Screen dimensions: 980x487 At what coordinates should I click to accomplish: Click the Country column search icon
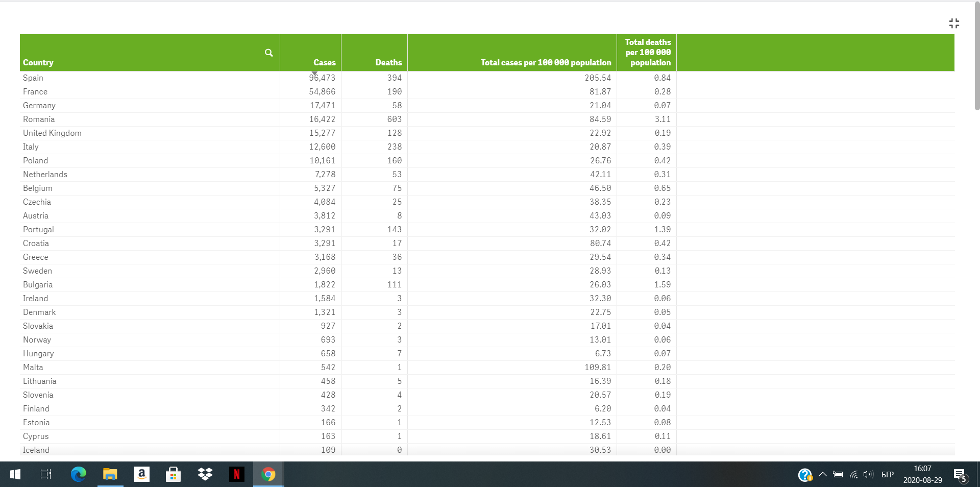pyautogui.click(x=268, y=53)
